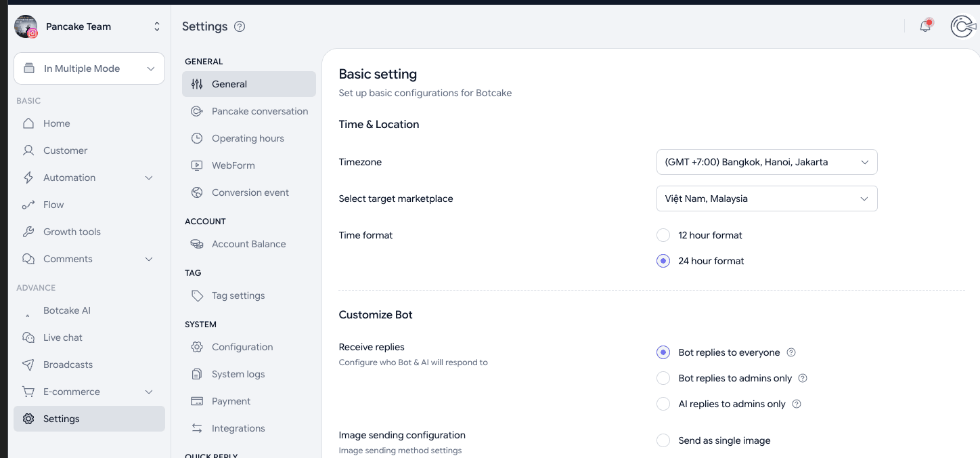Go to Operating hours settings
This screenshot has height=458, width=980.
click(249, 138)
